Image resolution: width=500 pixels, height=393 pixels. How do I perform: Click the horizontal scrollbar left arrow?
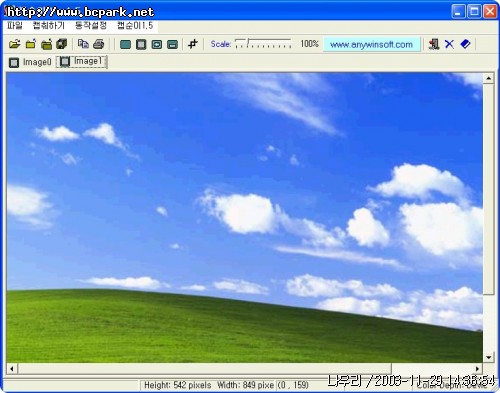(12, 369)
